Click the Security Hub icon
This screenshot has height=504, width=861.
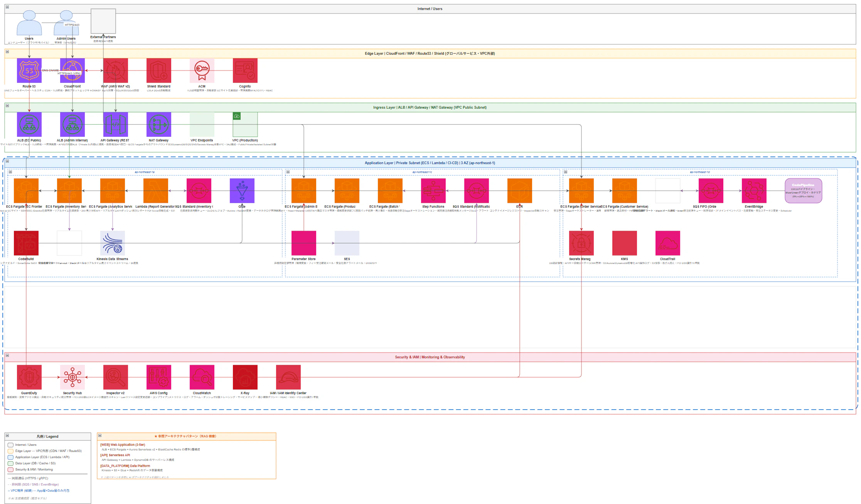tap(72, 377)
